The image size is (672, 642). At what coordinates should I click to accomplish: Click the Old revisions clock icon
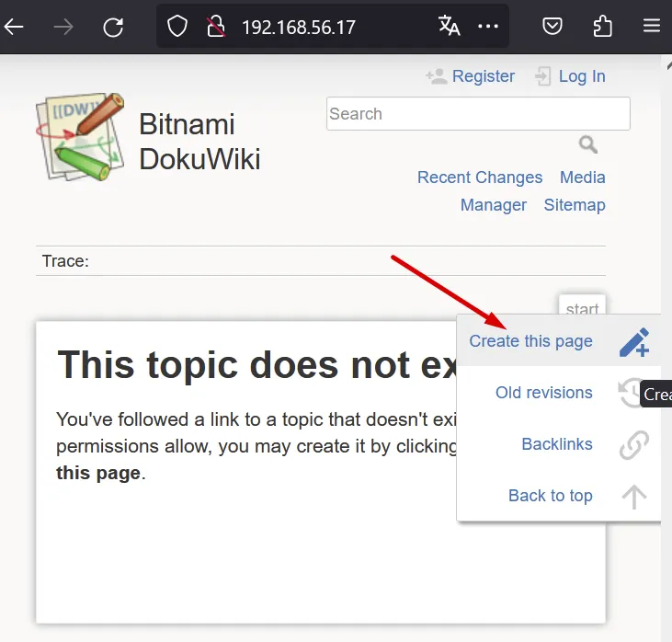click(x=632, y=393)
